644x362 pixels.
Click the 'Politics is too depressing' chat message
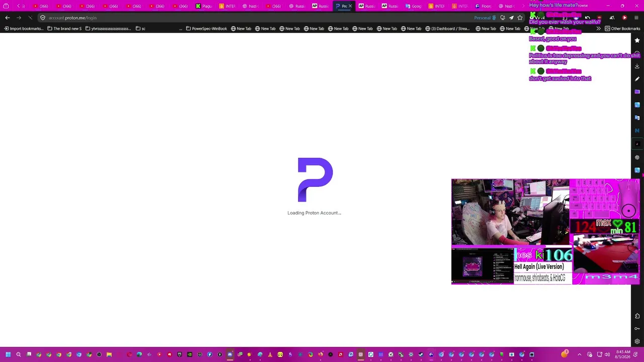click(x=584, y=58)
